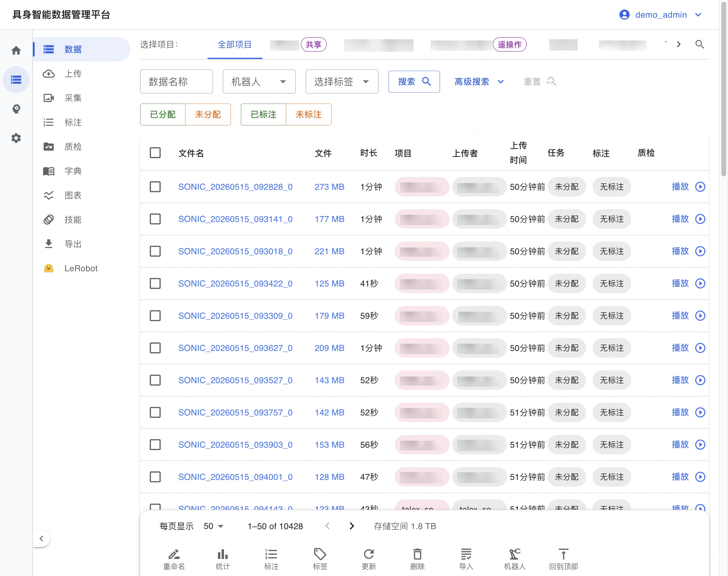728x576 pixels.
Task: Open the demo_admin user dropdown
Action: coord(661,15)
